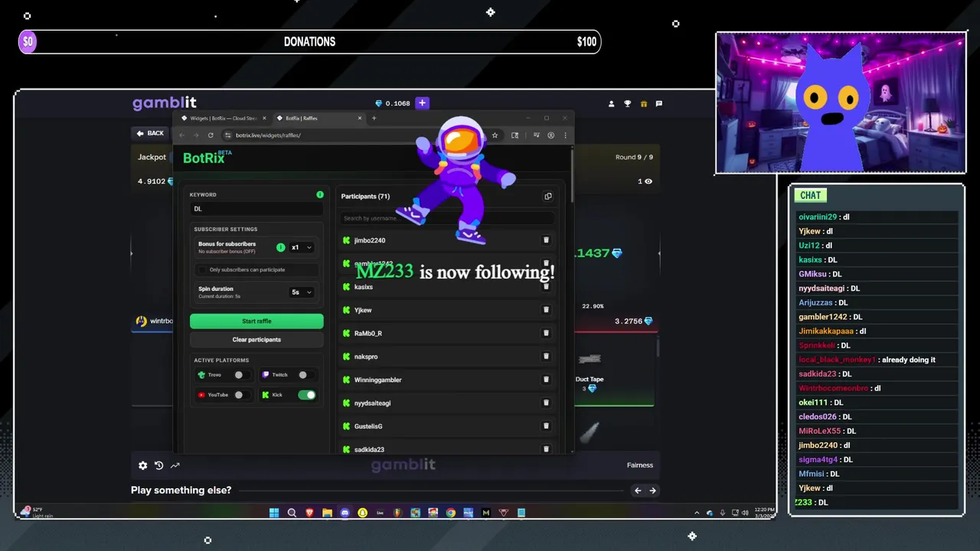Remove RaMb0_R from the raffle
Image resolution: width=980 pixels, height=551 pixels.
pyautogui.click(x=546, y=333)
